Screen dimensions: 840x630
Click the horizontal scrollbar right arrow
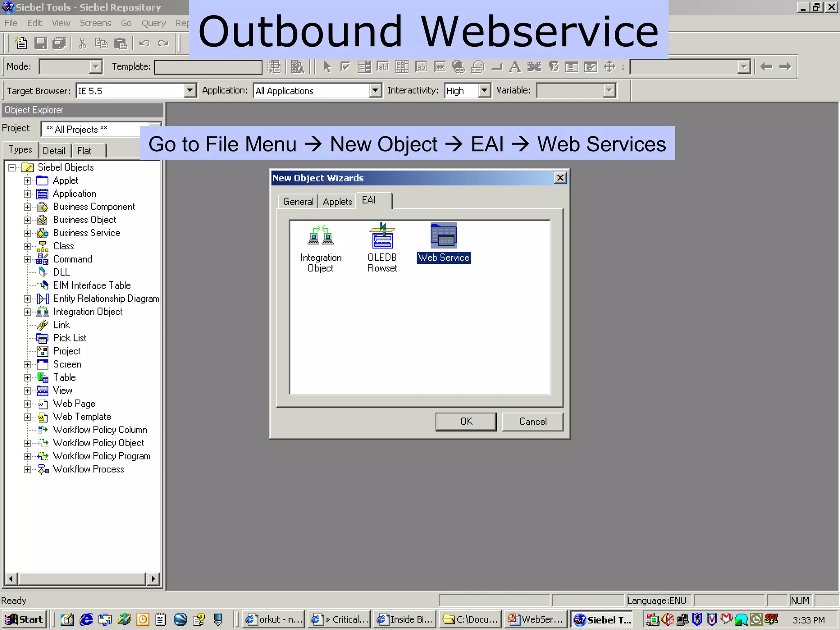pos(153,579)
